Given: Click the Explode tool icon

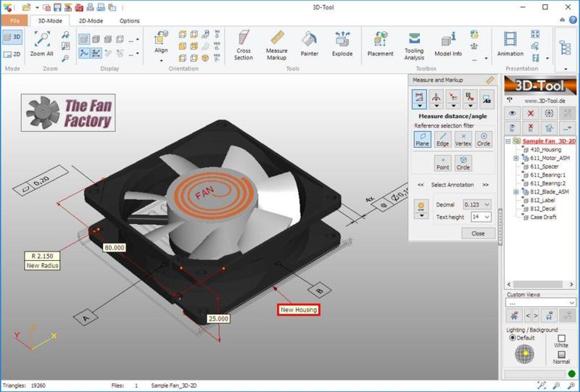Looking at the screenshot, I should click(342, 44).
